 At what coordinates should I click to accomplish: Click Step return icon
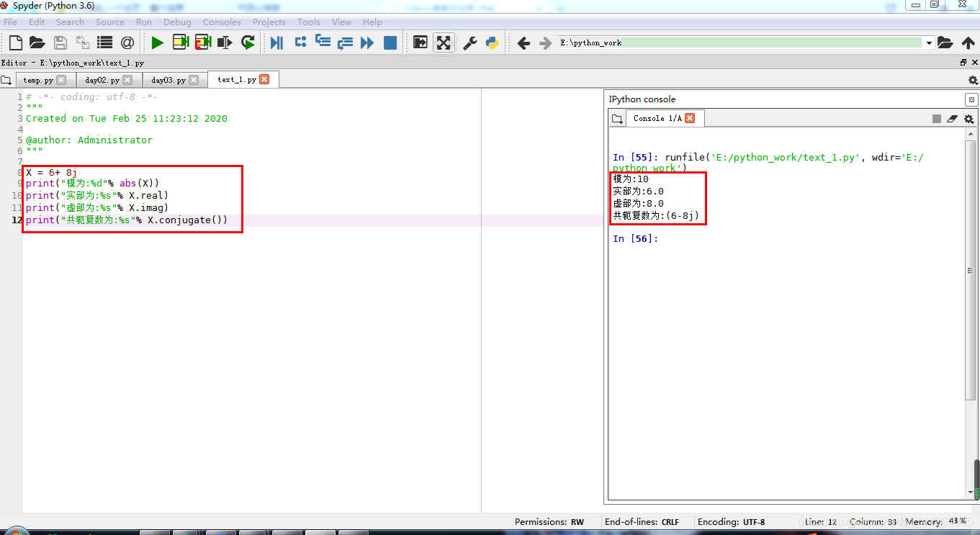(x=345, y=43)
